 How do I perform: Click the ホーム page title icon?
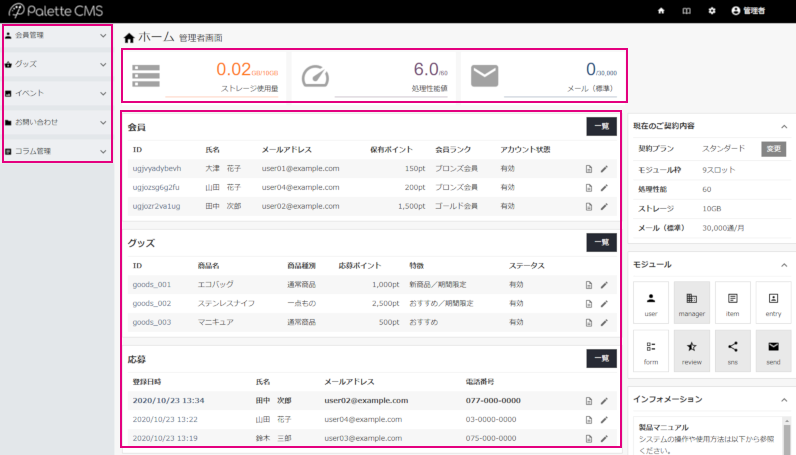(x=129, y=38)
